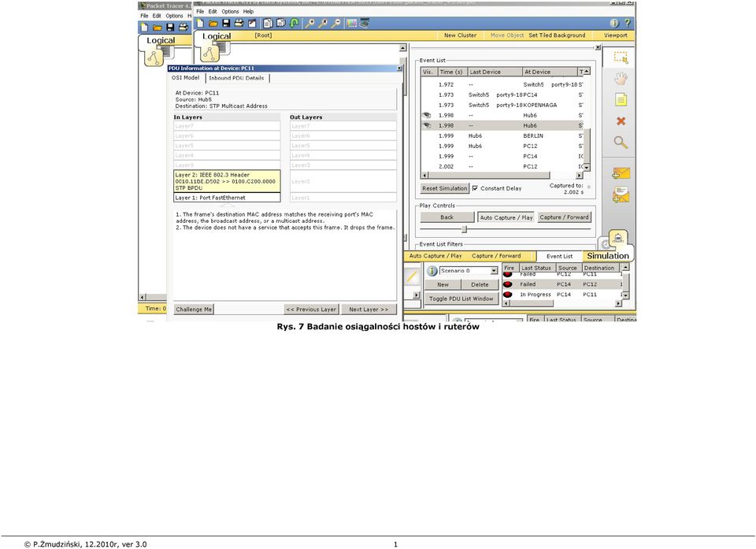Image resolution: width=756 pixels, height=549 pixels.
Task: Click Save floppy icon in the background window
Action: tap(170, 28)
